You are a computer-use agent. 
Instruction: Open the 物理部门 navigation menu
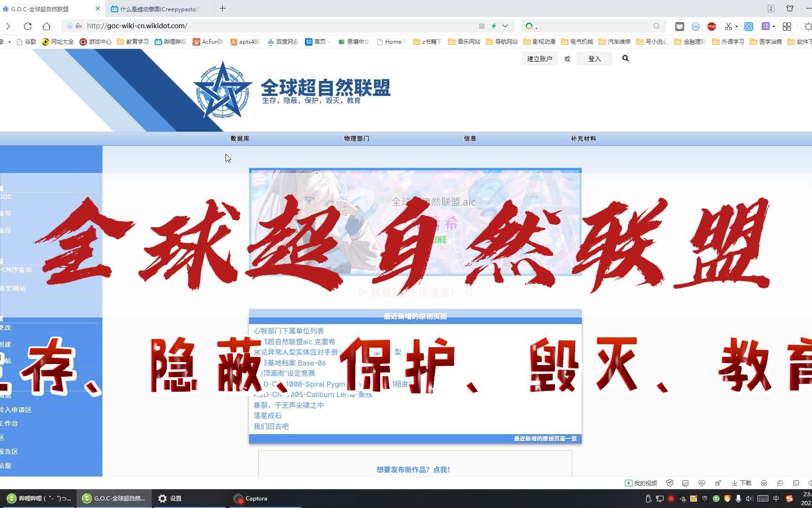pyautogui.click(x=357, y=139)
